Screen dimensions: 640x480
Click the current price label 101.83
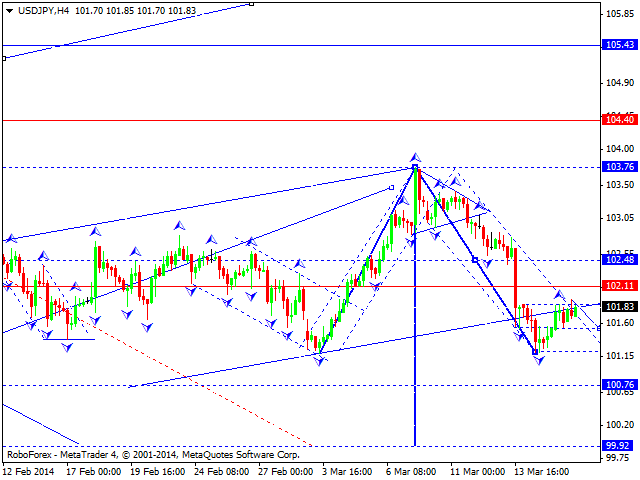click(620, 306)
